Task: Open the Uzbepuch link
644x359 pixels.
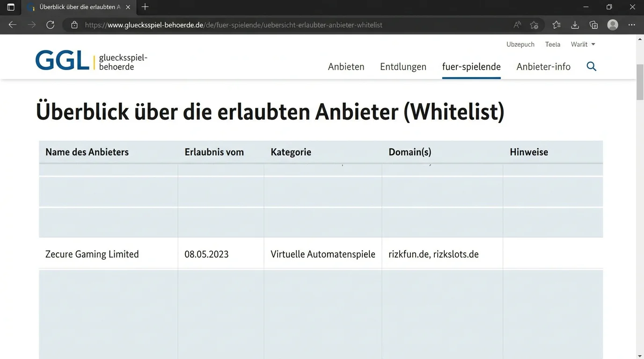Action: coord(520,44)
